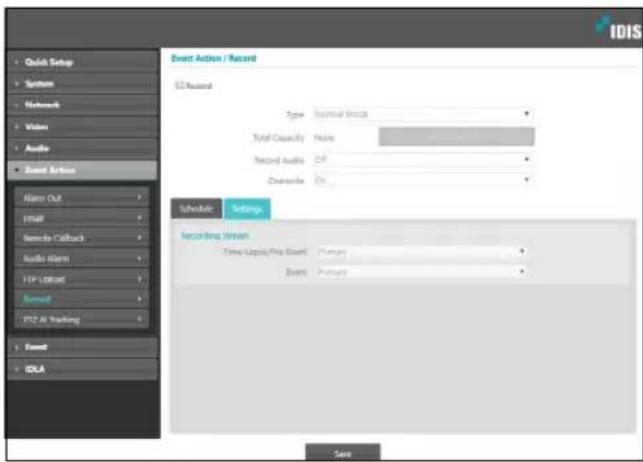The width and height of the screenshot is (643, 462).
Task: Click the Record item arrow icon
Action: pos(139,299)
